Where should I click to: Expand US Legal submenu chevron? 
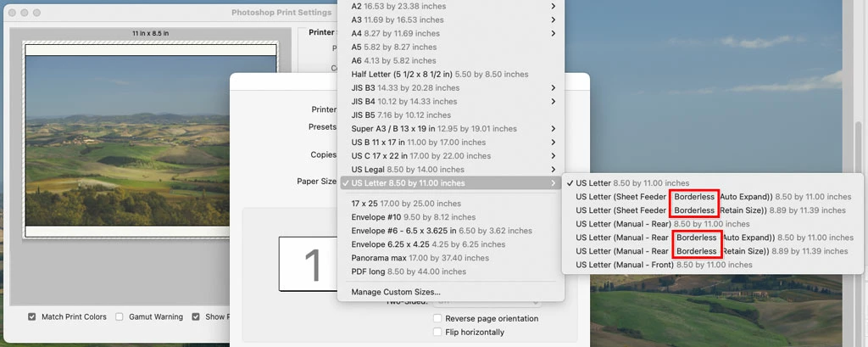click(554, 169)
